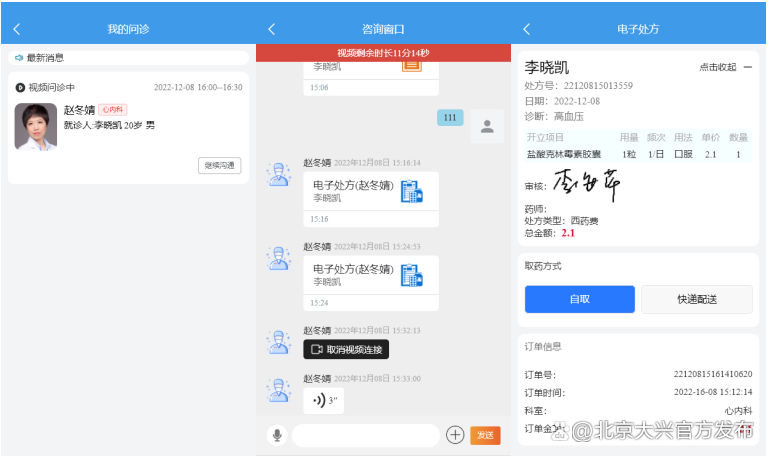Click the chat message input field
The width and height of the screenshot is (769, 457).
(x=365, y=435)
